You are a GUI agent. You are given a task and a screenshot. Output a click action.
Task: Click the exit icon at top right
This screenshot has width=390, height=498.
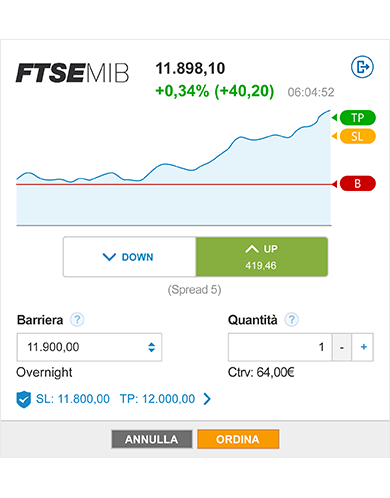362,67
